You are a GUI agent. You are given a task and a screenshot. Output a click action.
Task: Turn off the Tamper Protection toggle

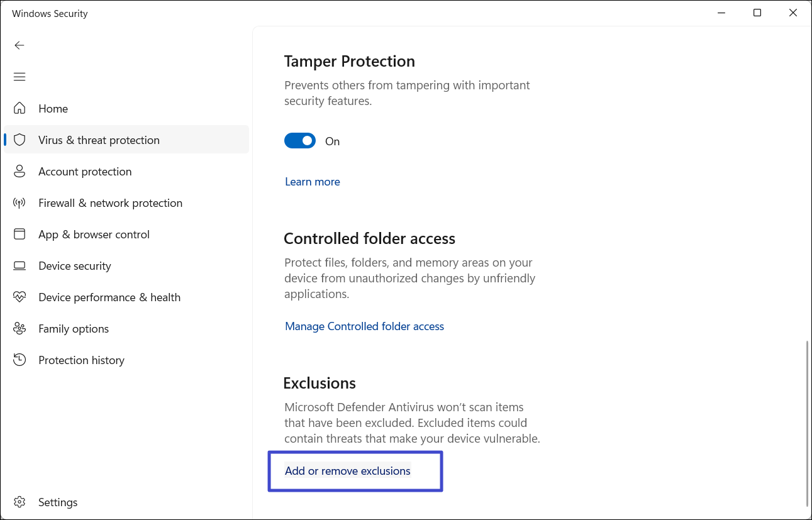click(x=300, y=141)
